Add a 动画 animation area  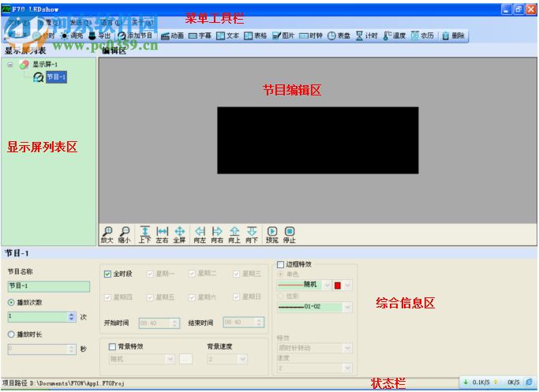173,35
